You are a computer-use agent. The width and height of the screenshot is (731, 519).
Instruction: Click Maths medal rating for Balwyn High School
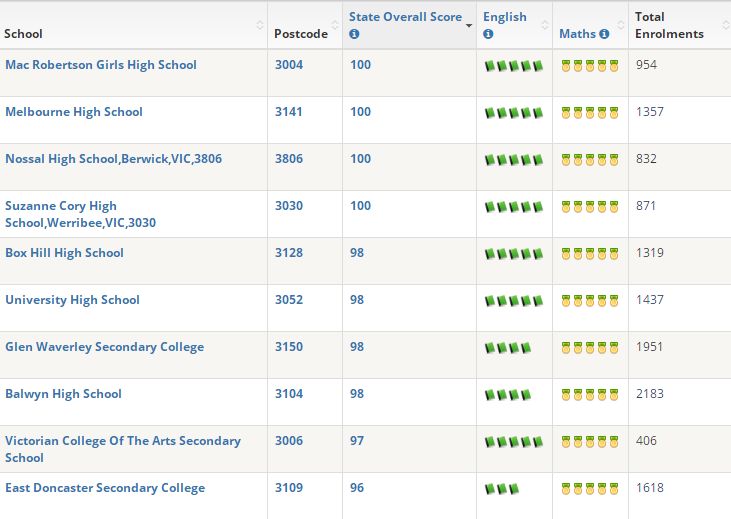pyautogui.click(x=590, y=395)
